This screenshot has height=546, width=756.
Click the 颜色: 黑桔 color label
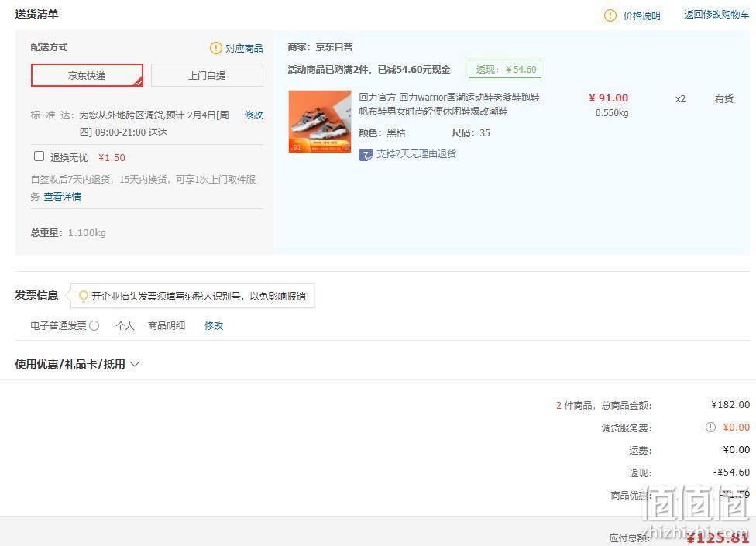click(383, 133)
